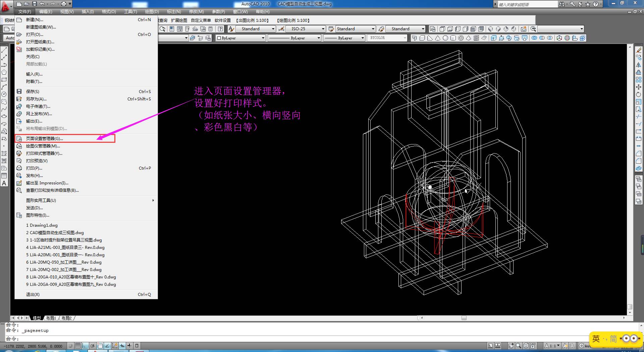
Task: Click the Move modify tool icon
Action: (x=639, y=87)
